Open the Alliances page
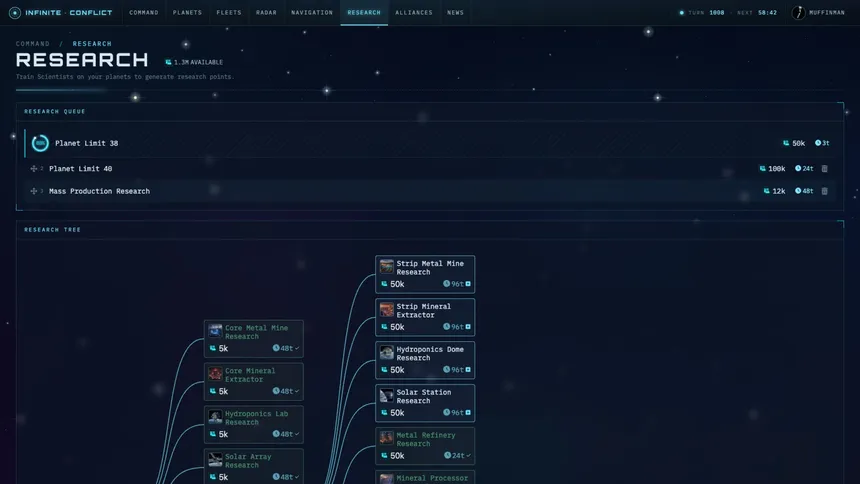This screenshot has height=484, width=860. pos(414,13)
